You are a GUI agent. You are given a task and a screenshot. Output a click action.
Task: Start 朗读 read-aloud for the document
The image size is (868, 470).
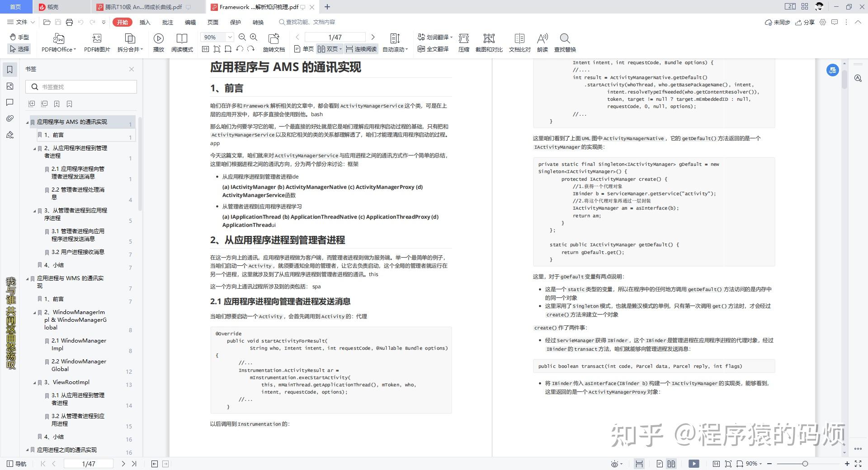[542, 43]
